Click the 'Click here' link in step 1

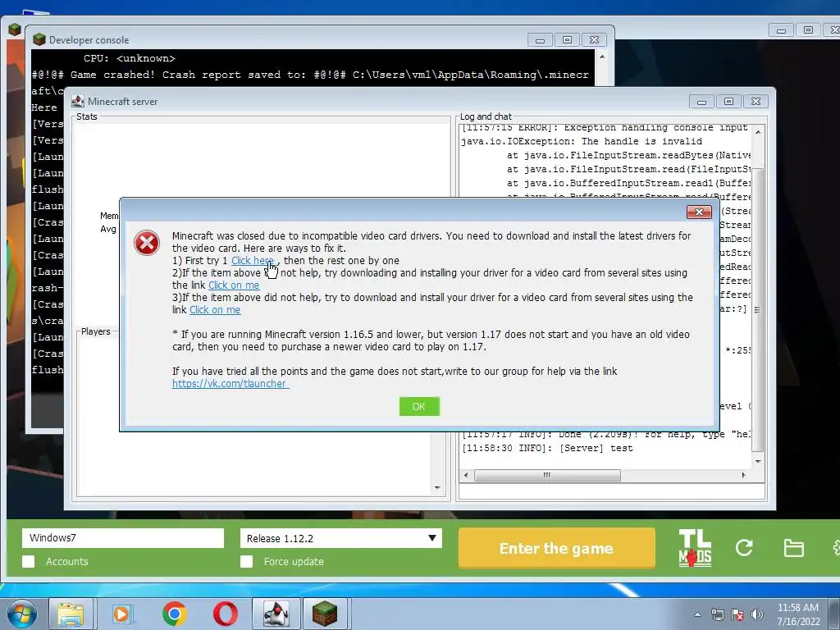pos(252,261)
